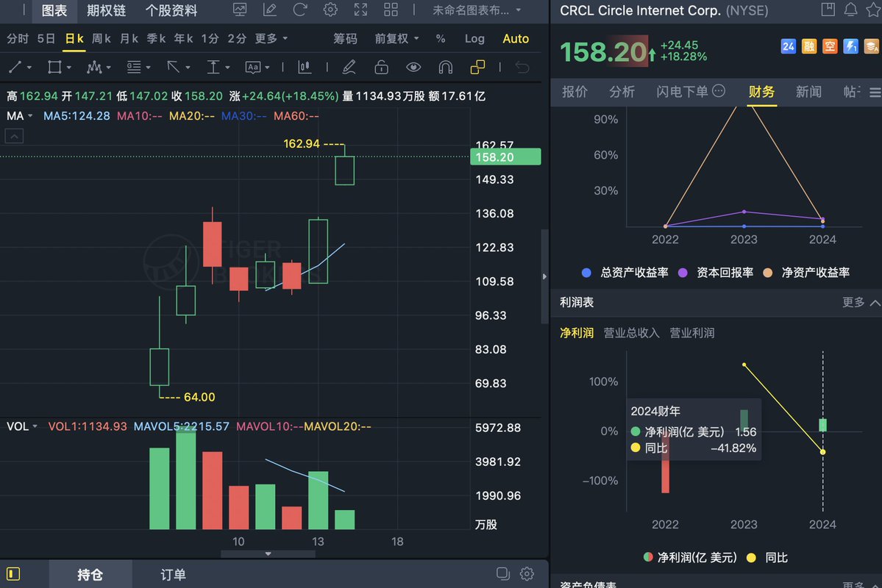Toggle the yellow linked-drawings sync icon
Screen dimensions: 882x588
[x=477, y=68]
